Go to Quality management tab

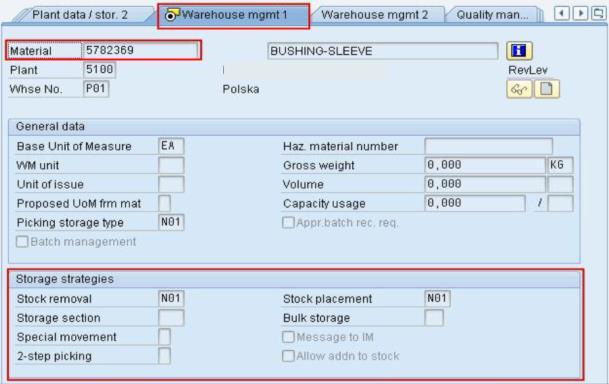[492, 15]
